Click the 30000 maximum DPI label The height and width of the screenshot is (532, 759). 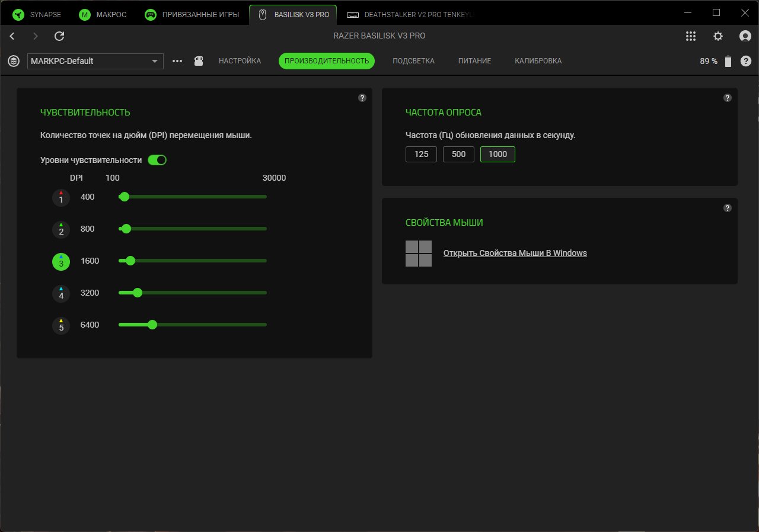274,178
